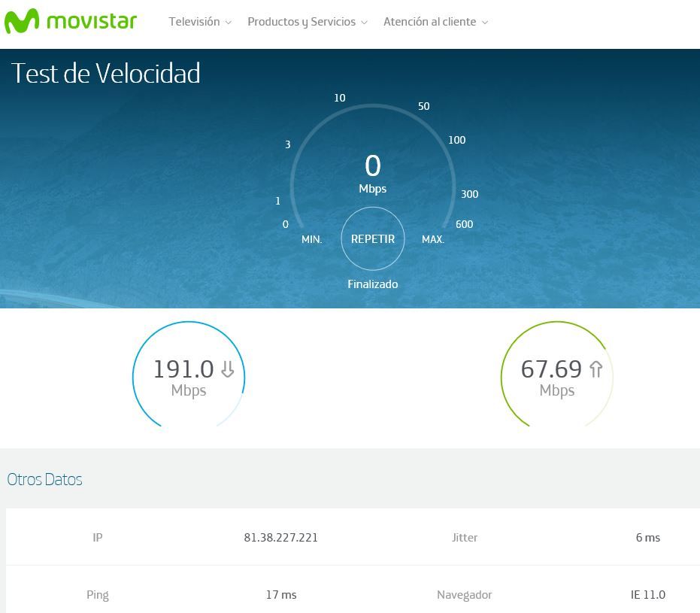Expand the Atención al cliente chevron
The image size is (700, 613).
tap(485, 23)
